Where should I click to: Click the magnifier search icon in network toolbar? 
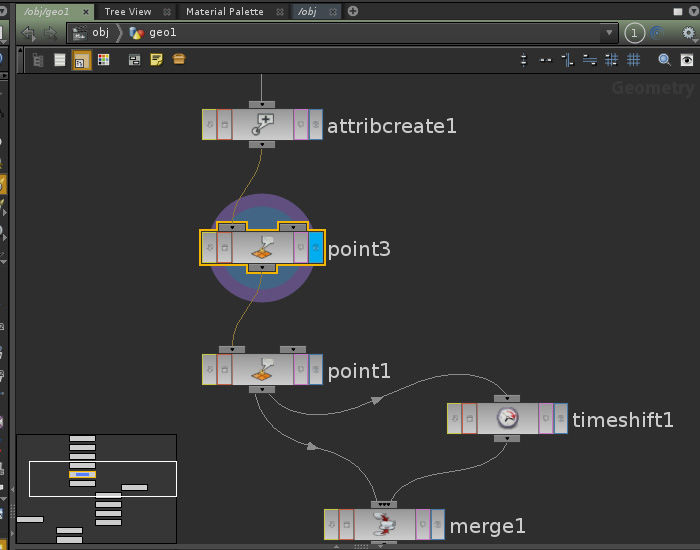tap(664, 60)
